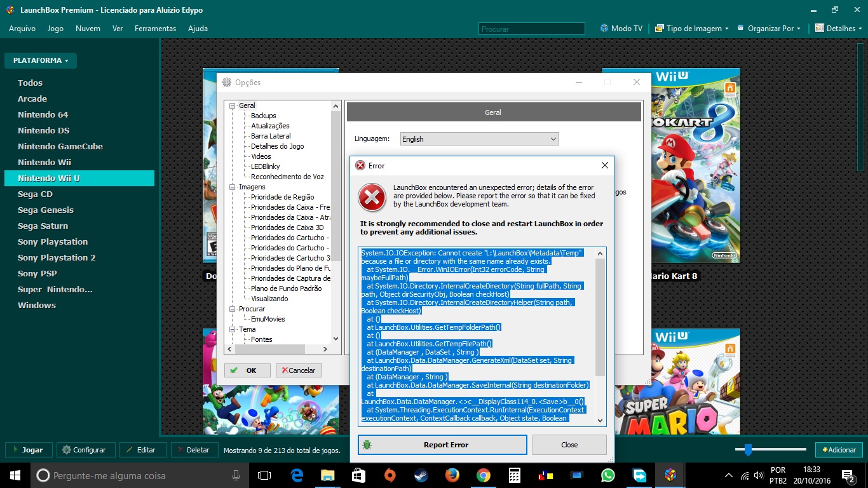Click OK in Opções dialog
Screen dimensions: 868x488
pyautogui.click(x=247, y=370)
